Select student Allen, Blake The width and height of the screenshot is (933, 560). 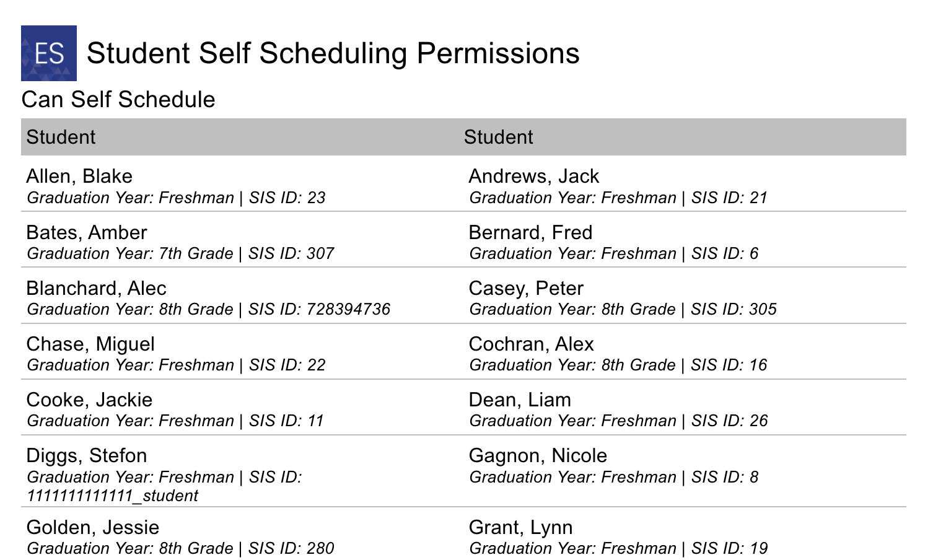point(79,176)
